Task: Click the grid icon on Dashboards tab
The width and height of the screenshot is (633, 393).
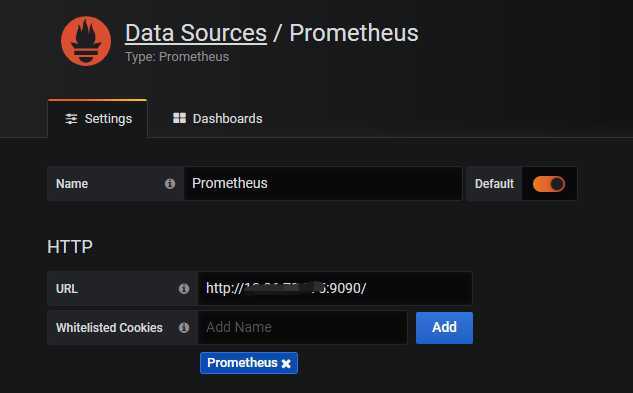Action: pos(179,118)
